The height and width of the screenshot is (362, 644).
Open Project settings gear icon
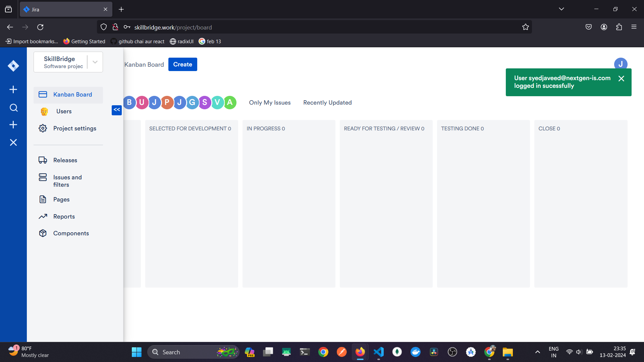tap(43, 128)
